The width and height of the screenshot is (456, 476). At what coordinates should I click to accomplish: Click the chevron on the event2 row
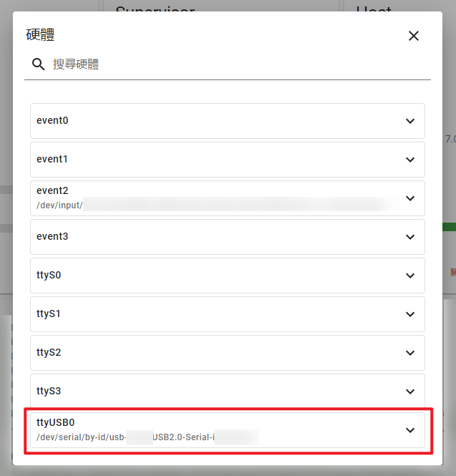(x=410, y=198)
